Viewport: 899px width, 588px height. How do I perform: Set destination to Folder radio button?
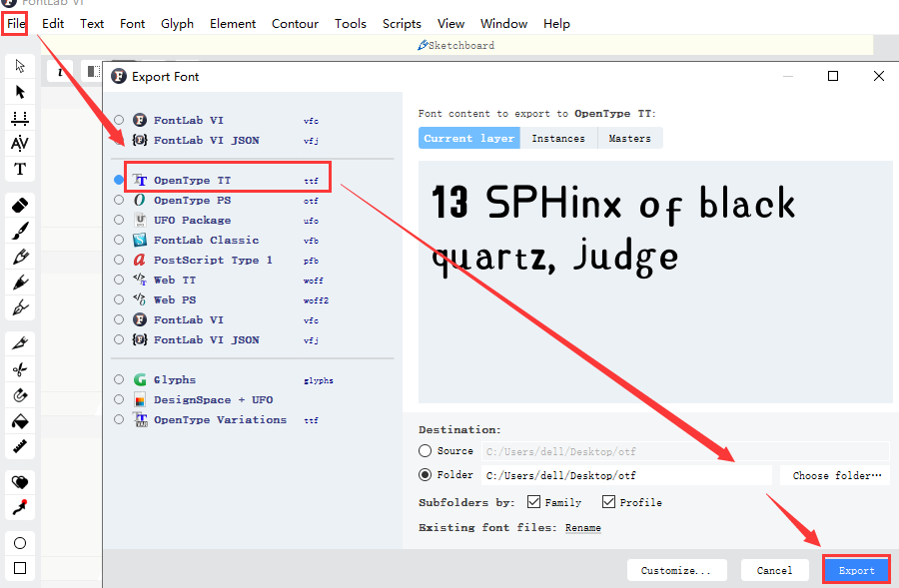[425, 474]
